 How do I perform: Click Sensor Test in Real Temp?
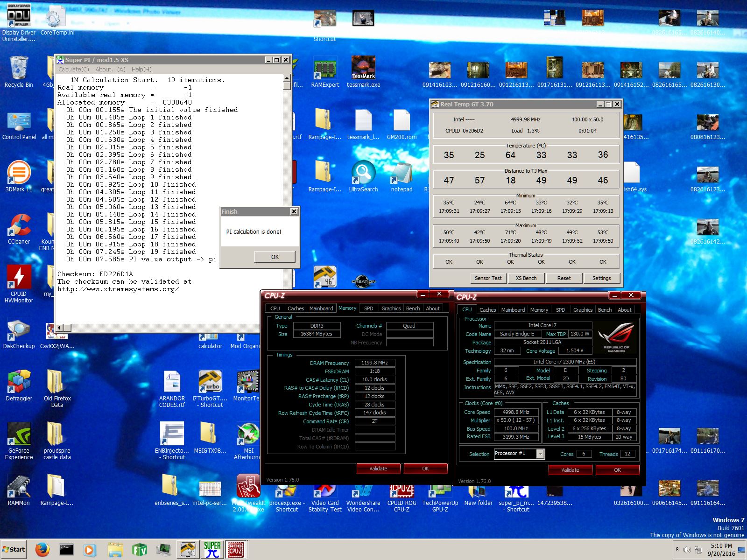click(488, 278)
